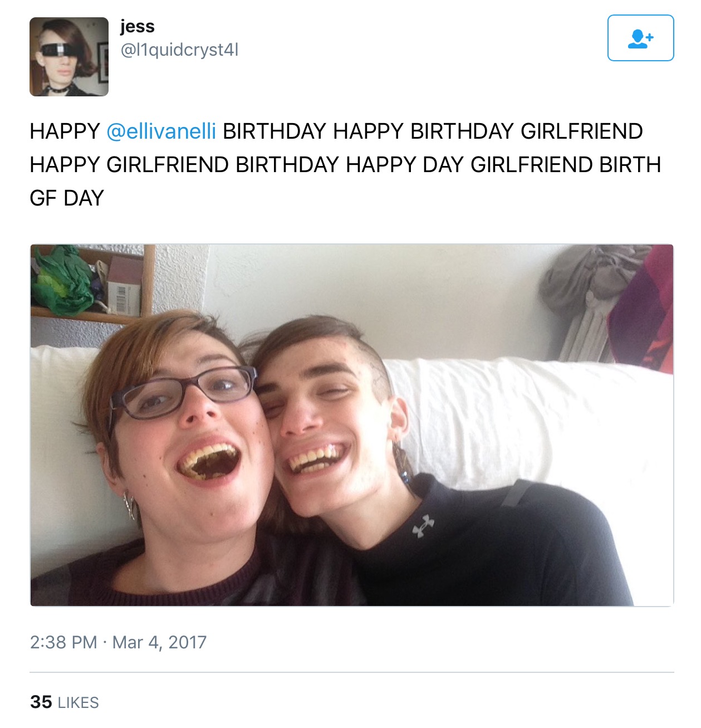Click the Under Armour logo in photo
The width and height of the screenshot is (701, 728).
(x=423, y=526)
